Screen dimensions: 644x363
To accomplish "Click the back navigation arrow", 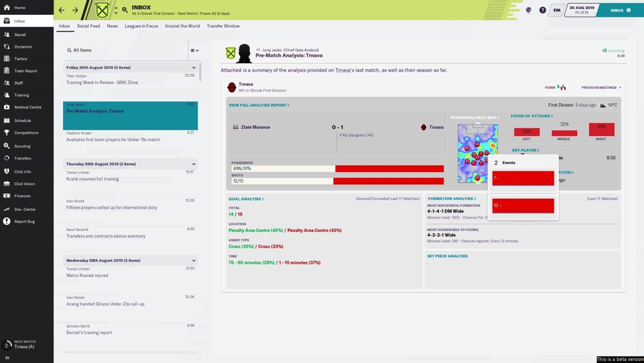I will click(x=62, y=10).
